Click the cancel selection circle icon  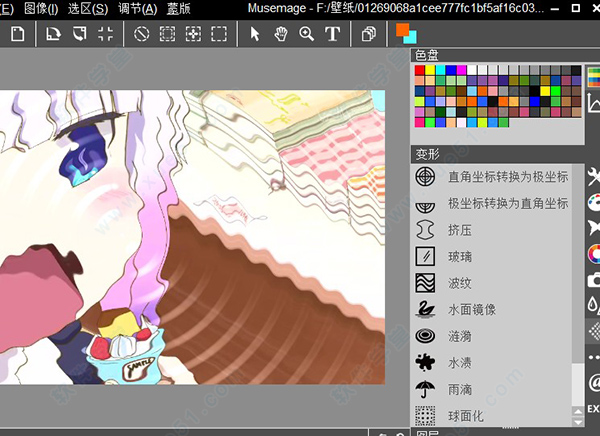point(142,34)
